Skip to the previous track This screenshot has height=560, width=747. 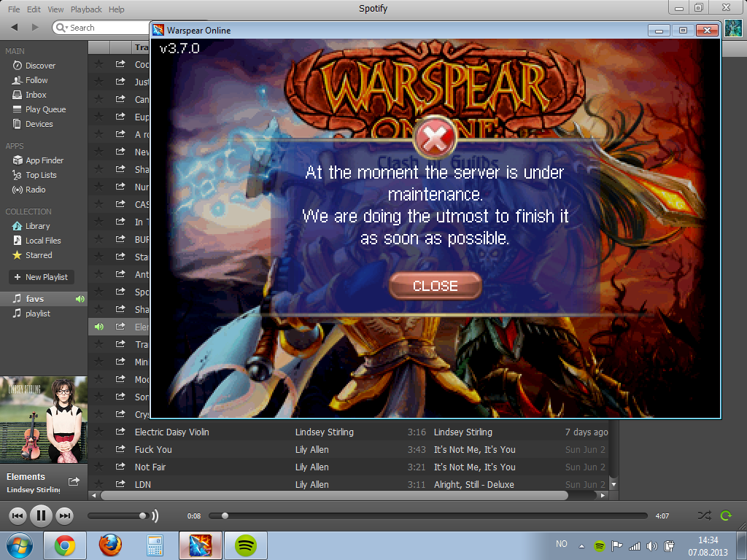tap(18, 516)
